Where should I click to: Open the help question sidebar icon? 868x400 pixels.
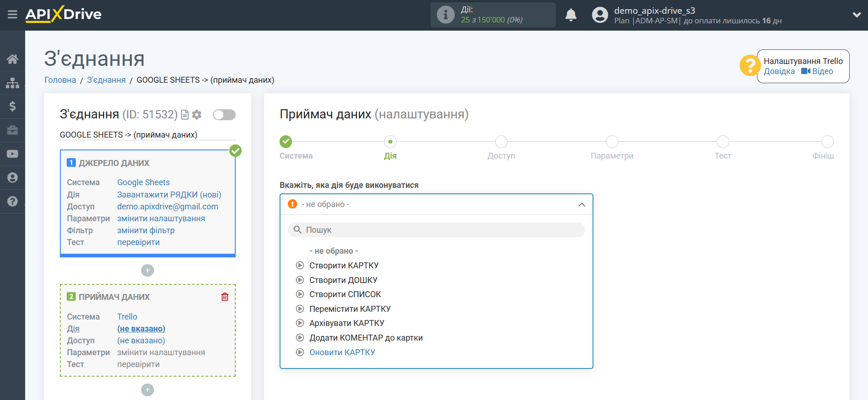[x=12, y=202]
